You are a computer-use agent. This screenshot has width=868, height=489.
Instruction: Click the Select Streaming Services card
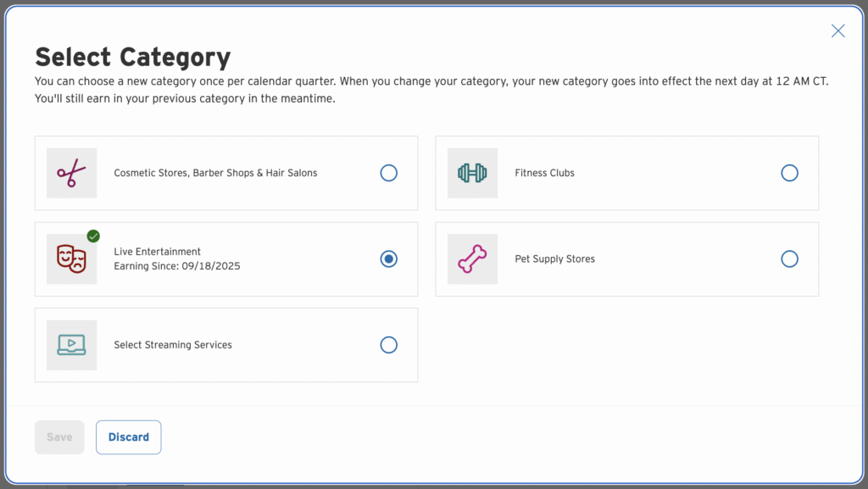[226, 345]
